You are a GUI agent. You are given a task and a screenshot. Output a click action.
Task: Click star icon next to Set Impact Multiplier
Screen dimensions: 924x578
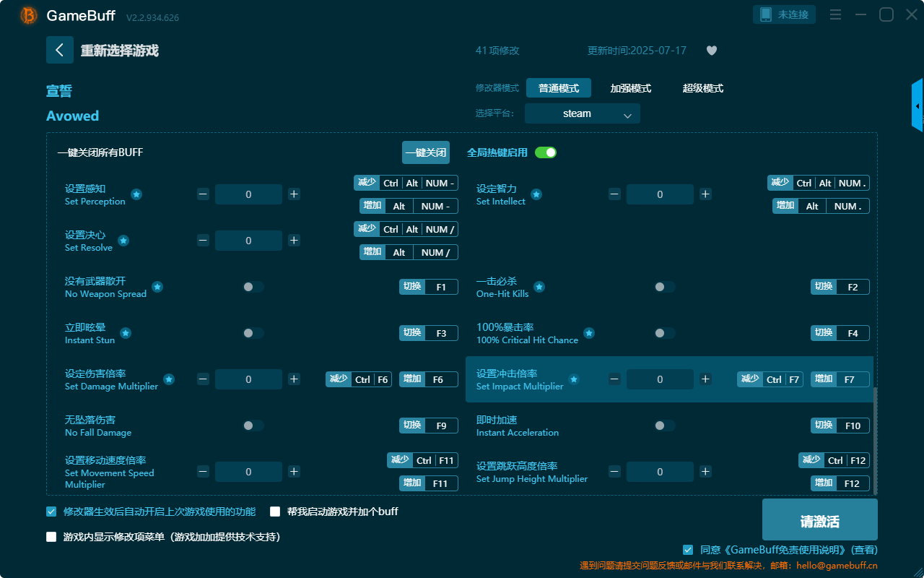pos(574,379)
